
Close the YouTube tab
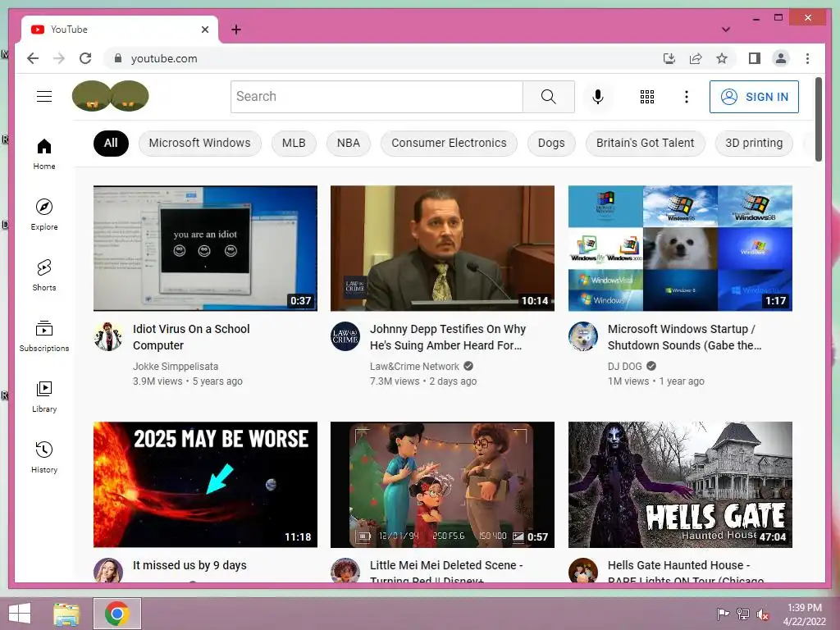(x=204, y=30)
